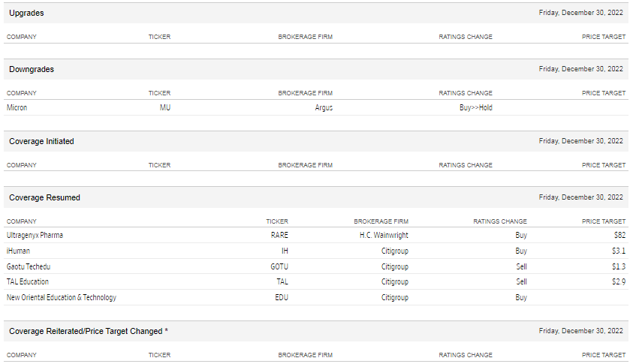Image resolution: width=633 pixels, height=364 pixels.
Task: Click the EDU ticker symbol
Action: click(281, 297)
